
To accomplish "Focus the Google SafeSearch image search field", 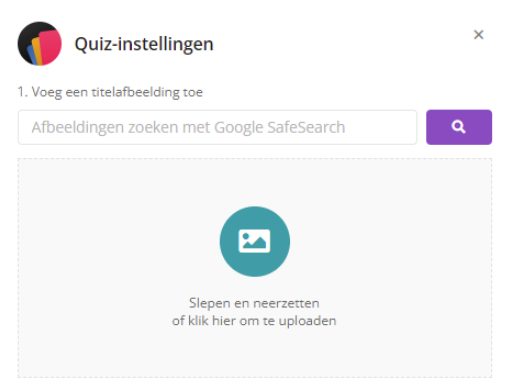I will pos(217,127).
